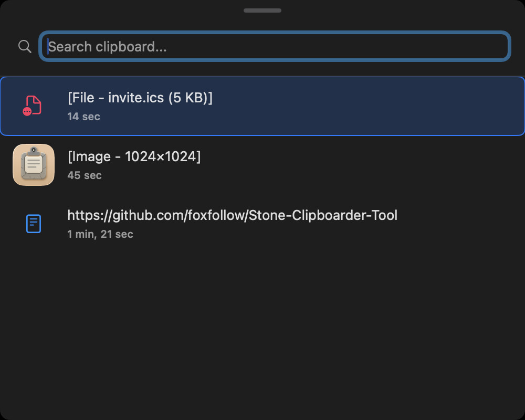Click the grabber handle at window top
The image size is (525, 420).
262,10
